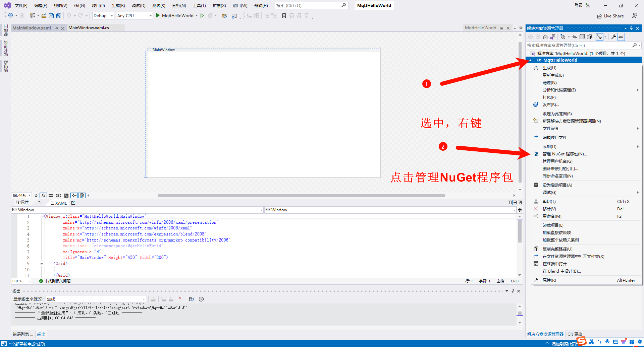This screenshot has height=347, width=644.
Task: Select 重新生成(E) from context menu
Action: point(553,75)
